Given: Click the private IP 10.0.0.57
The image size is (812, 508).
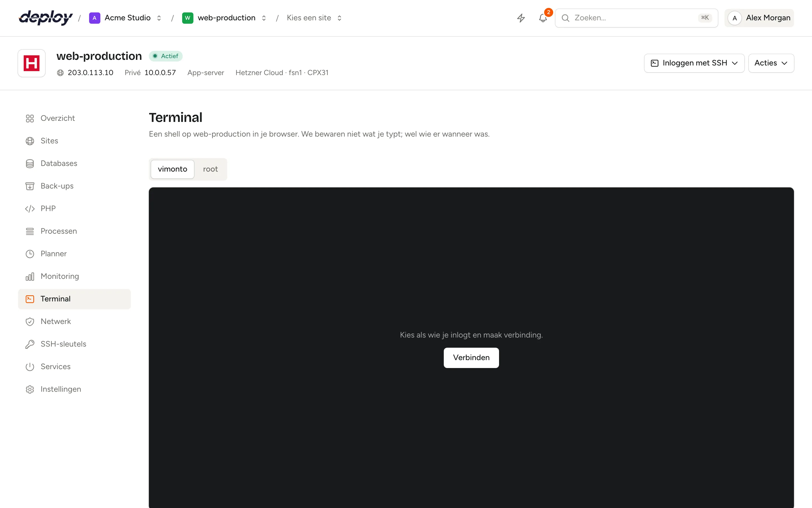Looking at the screenshot, I should (160, 73).
